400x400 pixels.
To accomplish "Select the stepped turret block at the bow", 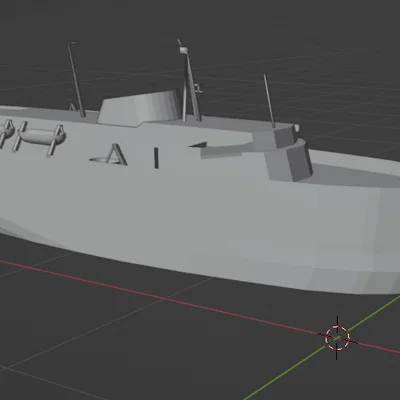I will pyautogui.click(x=282, y=153).
